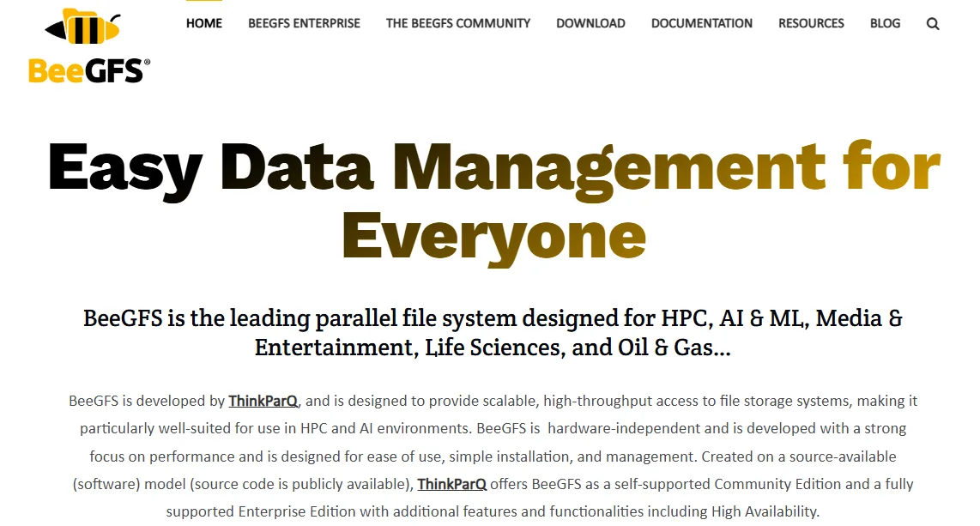This screenshot has width=980, height=526.
Task: Open the ThinkParQ link before 'offers BeeGFS'
Action: (452, 484)
